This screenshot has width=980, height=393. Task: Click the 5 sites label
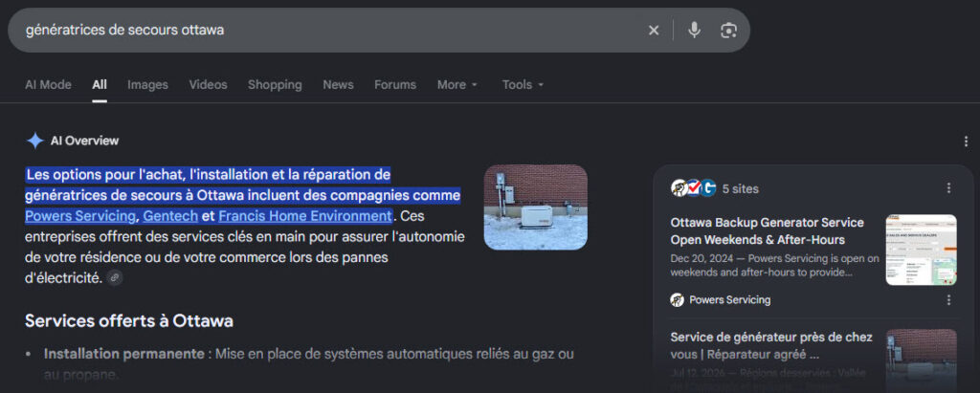click(x=741, y=188)
